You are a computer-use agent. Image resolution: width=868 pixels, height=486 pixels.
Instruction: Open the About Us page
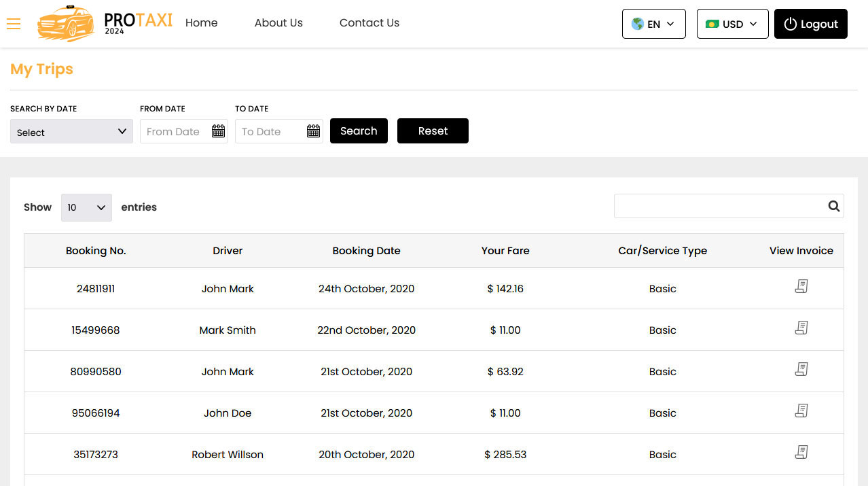pyautogui.click(x=278, y=22)
